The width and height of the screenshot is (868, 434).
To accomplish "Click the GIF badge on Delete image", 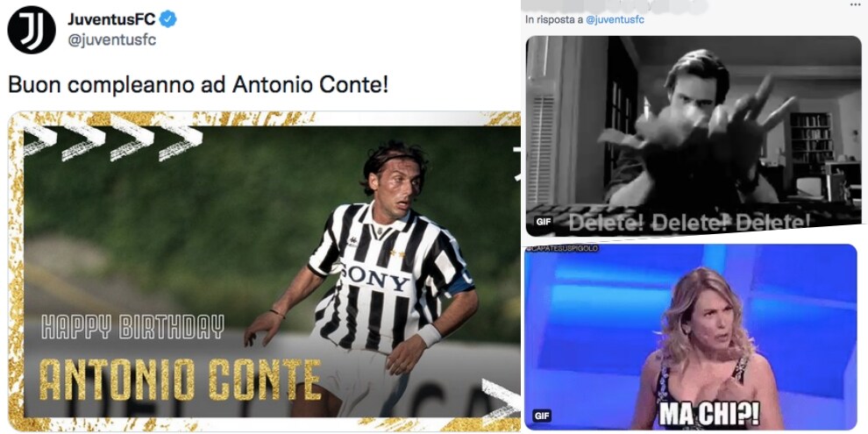I will (x=544, y=222).
